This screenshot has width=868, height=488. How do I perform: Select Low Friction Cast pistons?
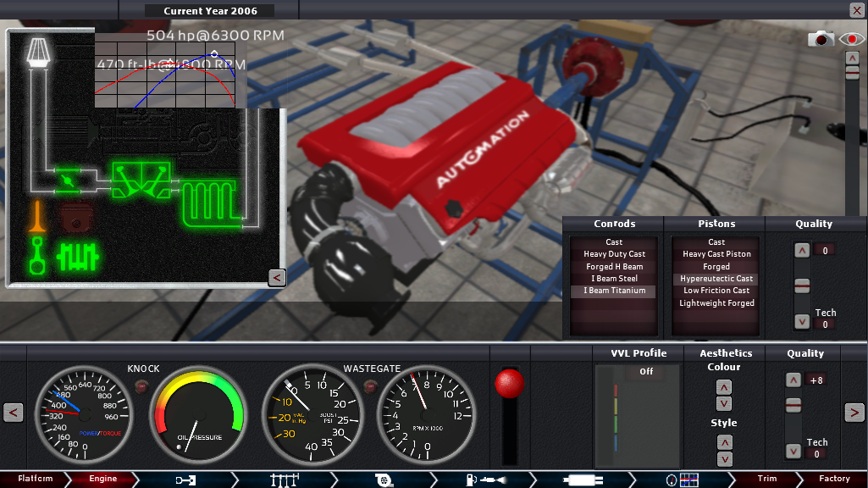click(x=716, y=291)
